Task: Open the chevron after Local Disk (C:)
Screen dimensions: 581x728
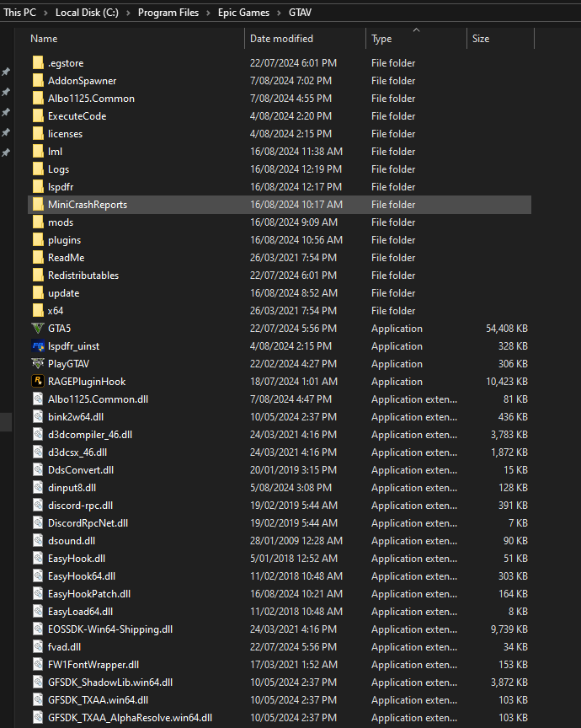Action: coord(128,13)
